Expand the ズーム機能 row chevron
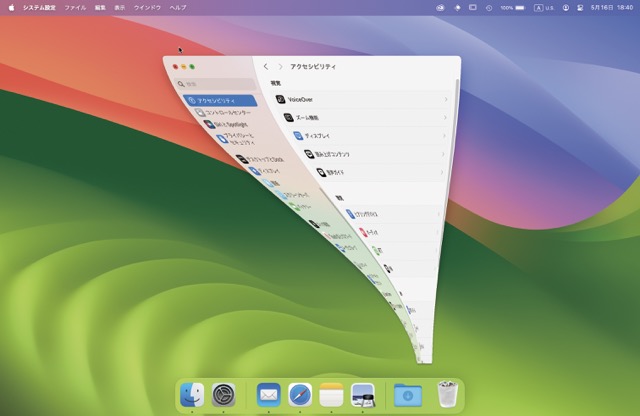 click(445, 118)
